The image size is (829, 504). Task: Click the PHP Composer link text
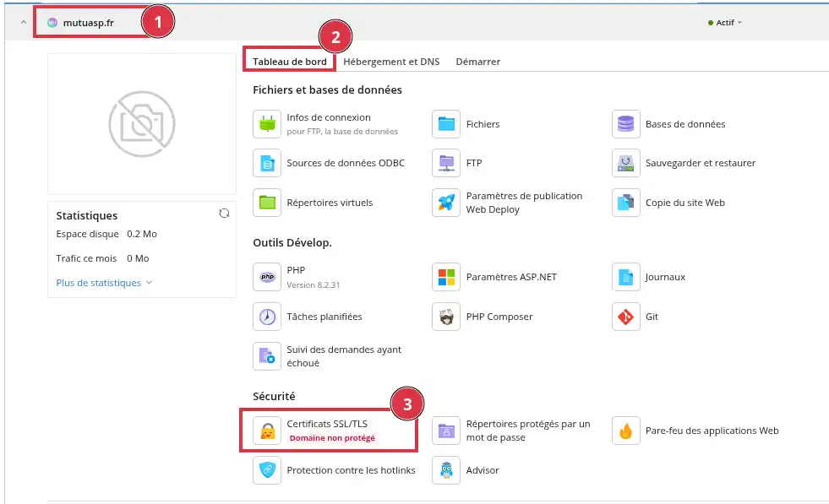[499, 317]
